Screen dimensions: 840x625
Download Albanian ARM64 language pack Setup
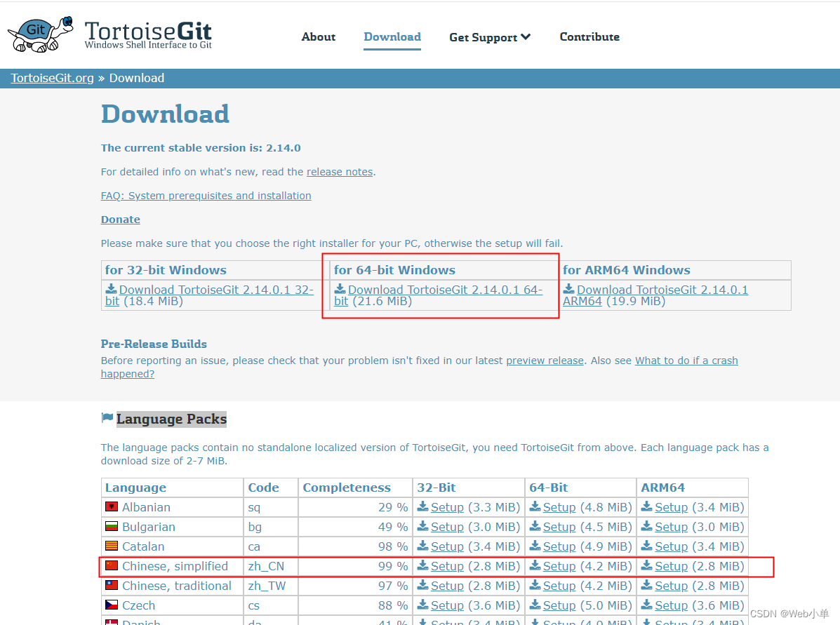pos(672,507)
